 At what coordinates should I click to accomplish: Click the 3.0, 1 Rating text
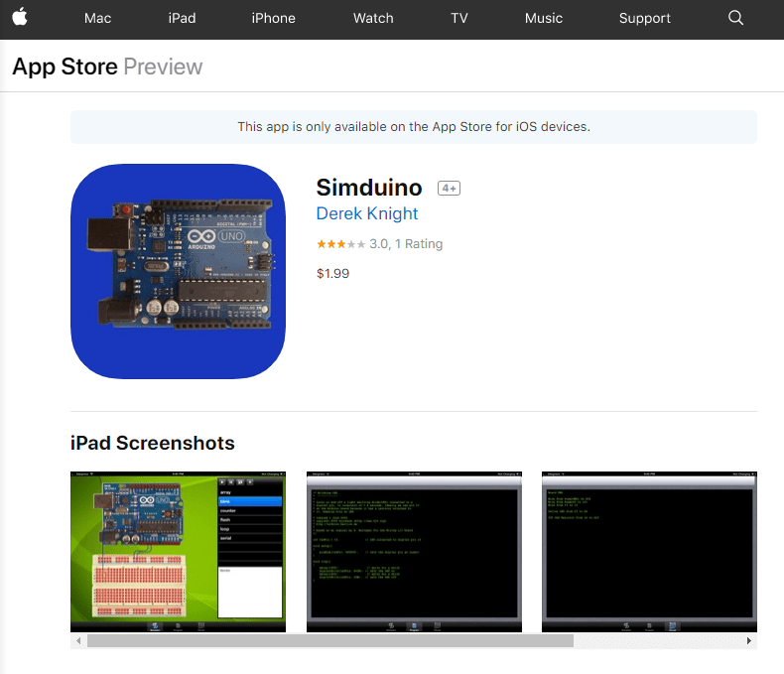(x=406, y=244)
